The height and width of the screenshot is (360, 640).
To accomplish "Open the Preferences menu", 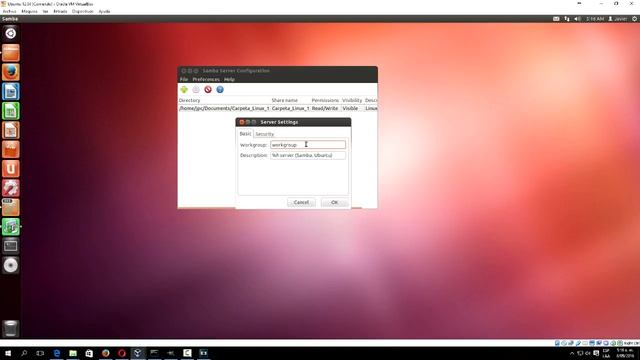I will [206, 79].
